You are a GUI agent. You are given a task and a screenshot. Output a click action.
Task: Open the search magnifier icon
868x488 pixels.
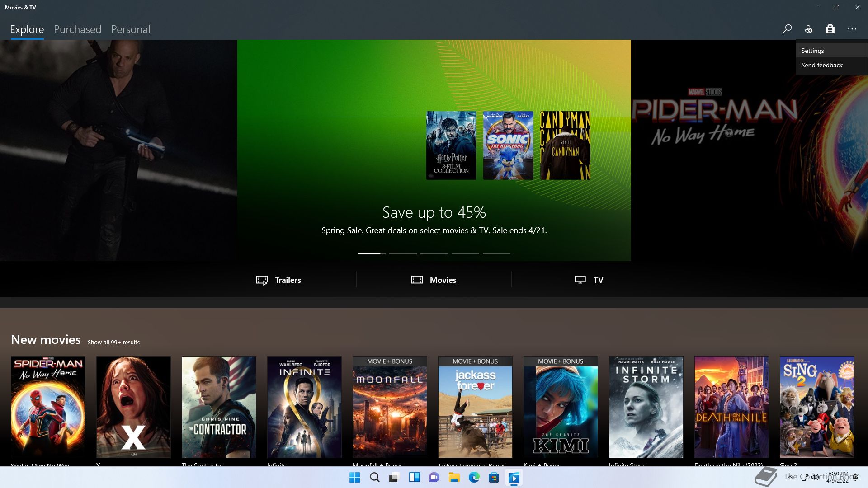click(x=787, y=29)
